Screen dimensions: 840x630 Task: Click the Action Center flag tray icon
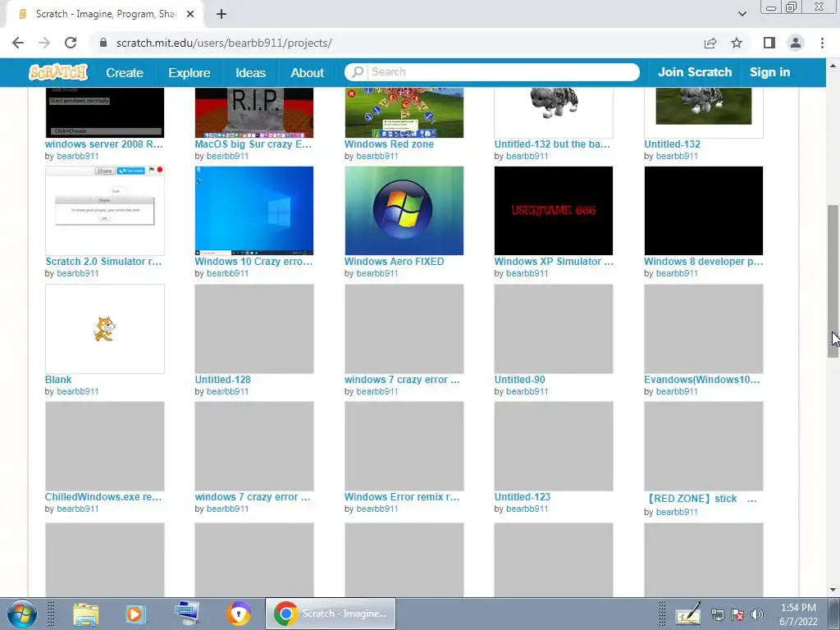coord(737,614)
